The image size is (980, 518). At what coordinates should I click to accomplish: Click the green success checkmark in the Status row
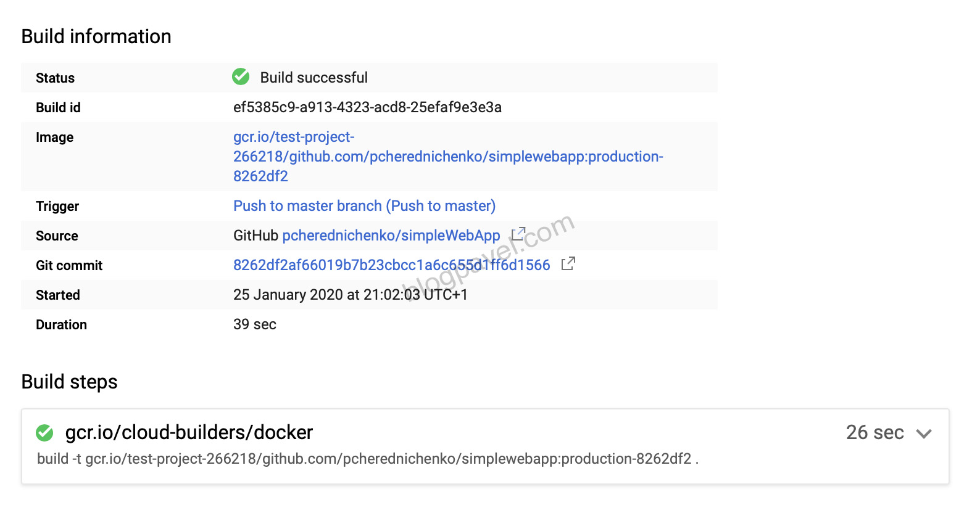click(x=240, y=77)
